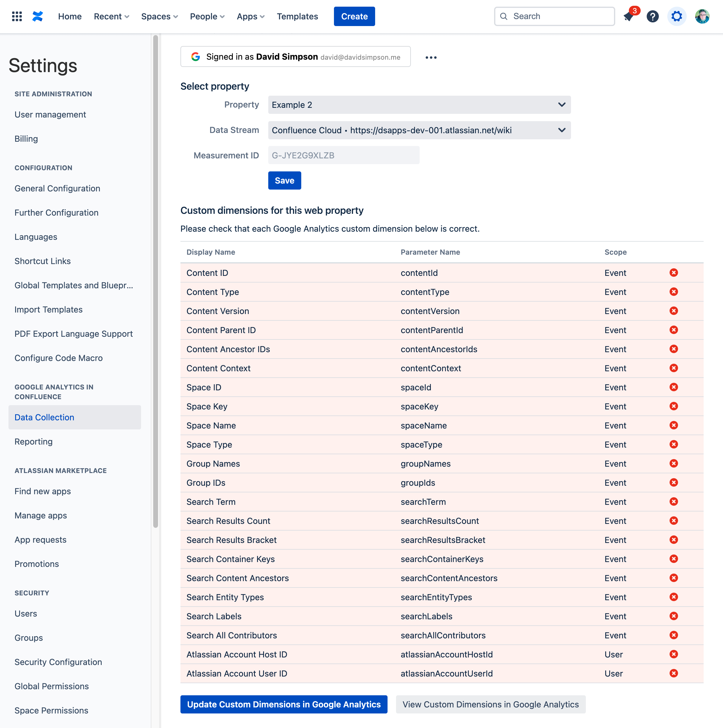Click the sidebar vertical scrollbar

pyautogui.click(x=156, y=281)
